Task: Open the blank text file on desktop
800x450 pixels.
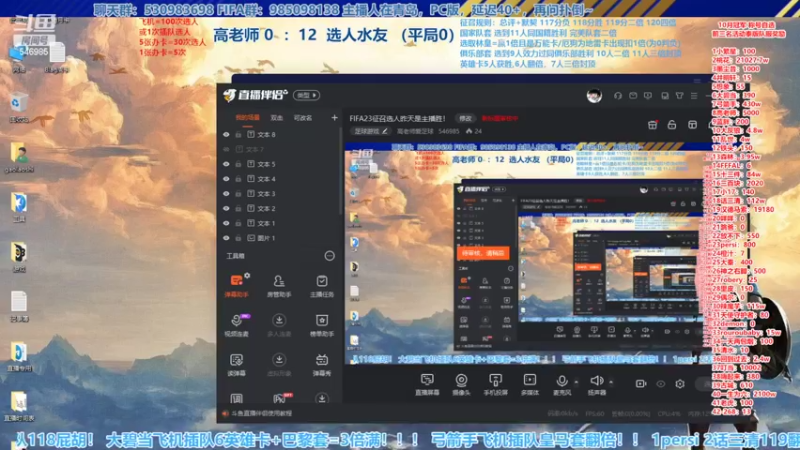Action: 19,306
